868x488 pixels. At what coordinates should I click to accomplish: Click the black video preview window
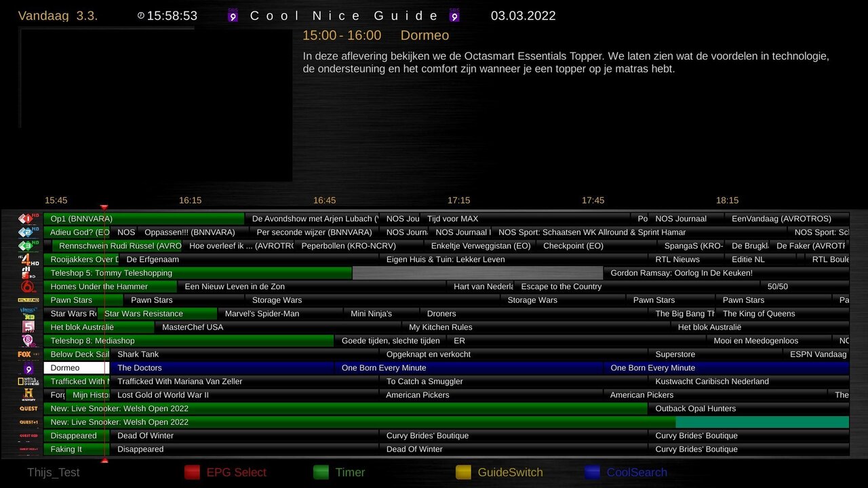(x=156, y=105)
